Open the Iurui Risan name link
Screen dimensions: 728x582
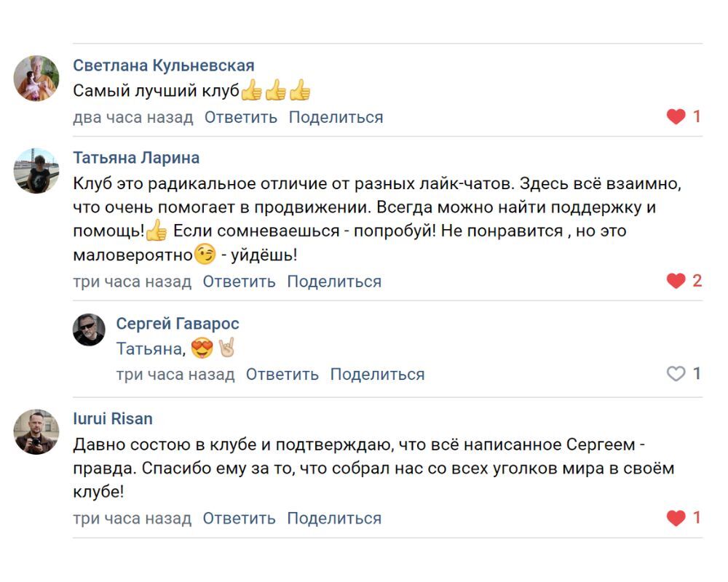[x=113, y=418]
